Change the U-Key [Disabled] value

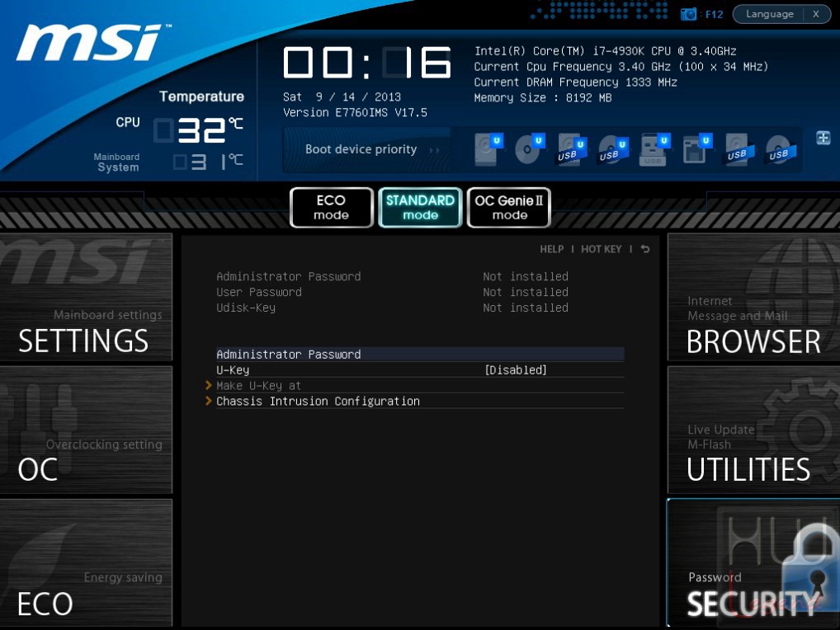pyautogui.click(x=516, y=370)
